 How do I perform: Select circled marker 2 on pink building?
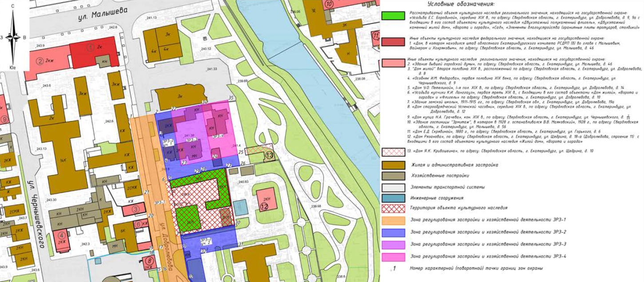[40, 61]
